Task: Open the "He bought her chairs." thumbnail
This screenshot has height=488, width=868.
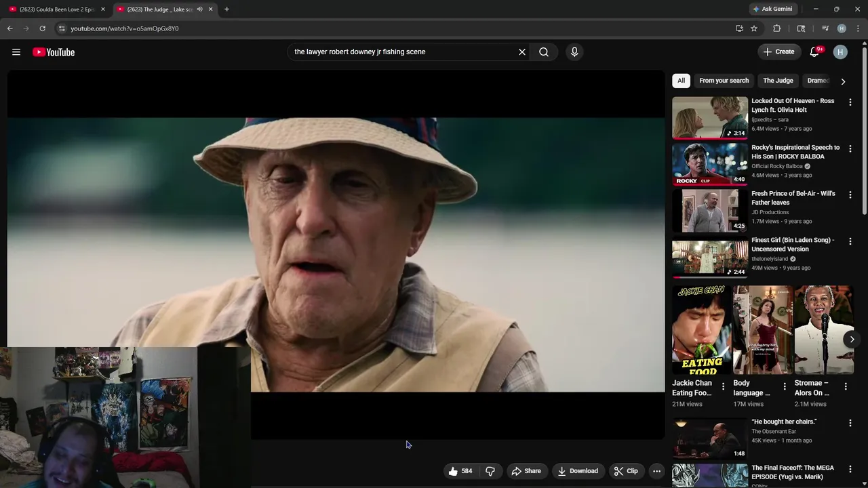Action: pos(710,438)
